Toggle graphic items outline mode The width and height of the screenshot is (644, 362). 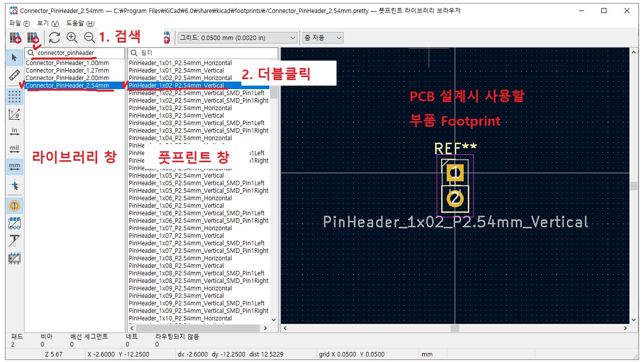pos(15,258)
